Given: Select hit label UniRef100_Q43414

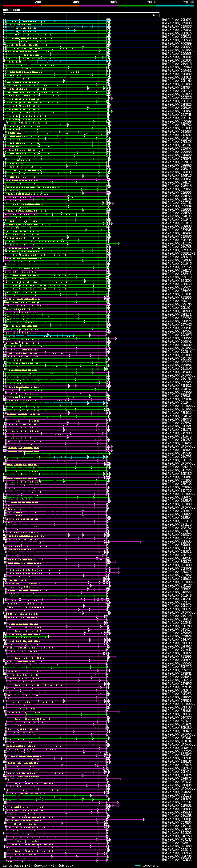Looking at the screenshot, I should coord(176,629).
